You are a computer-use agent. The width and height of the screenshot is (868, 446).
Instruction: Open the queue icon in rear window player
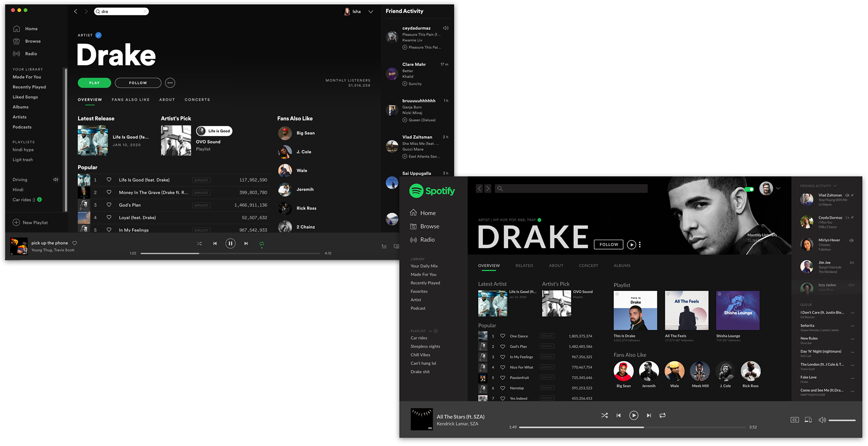[384, 247]
